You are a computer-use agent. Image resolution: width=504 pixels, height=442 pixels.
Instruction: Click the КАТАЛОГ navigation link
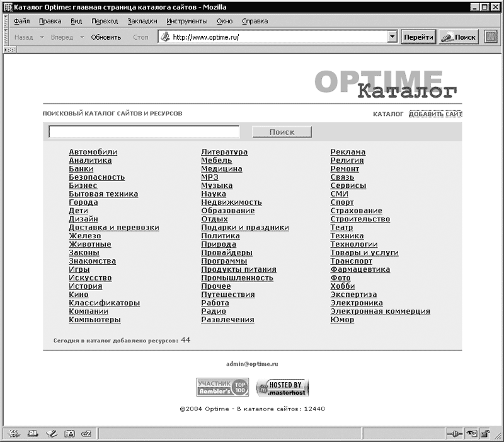pyautogui.click(x=388, y=114)
